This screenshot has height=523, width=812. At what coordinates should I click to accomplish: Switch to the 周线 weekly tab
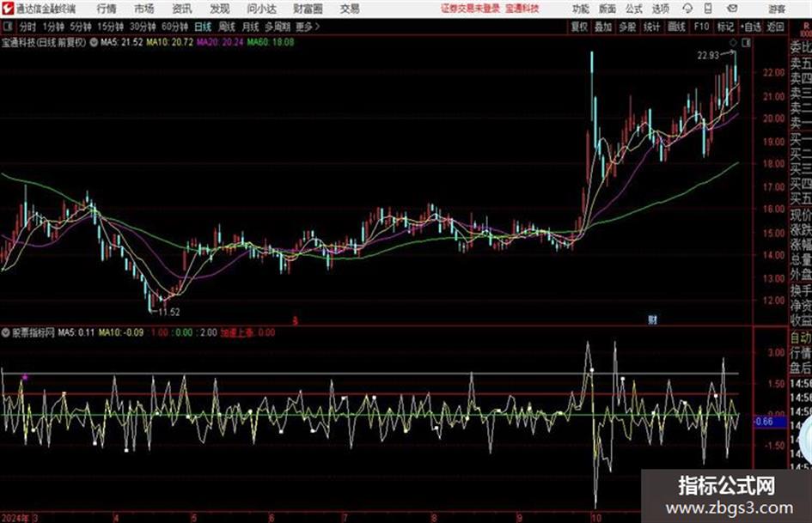pos(227,27)
